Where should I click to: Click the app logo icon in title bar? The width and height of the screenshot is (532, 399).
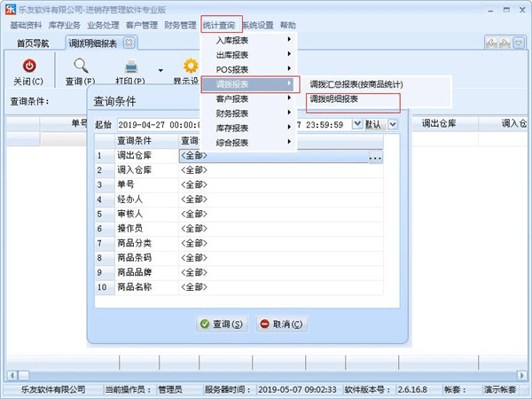(x=11, y=9)
